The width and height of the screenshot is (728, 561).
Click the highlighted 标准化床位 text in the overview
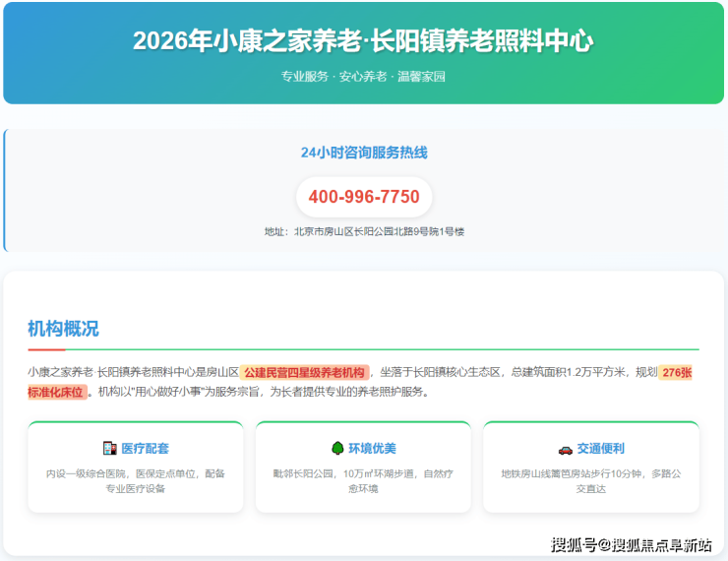[57, 392]
